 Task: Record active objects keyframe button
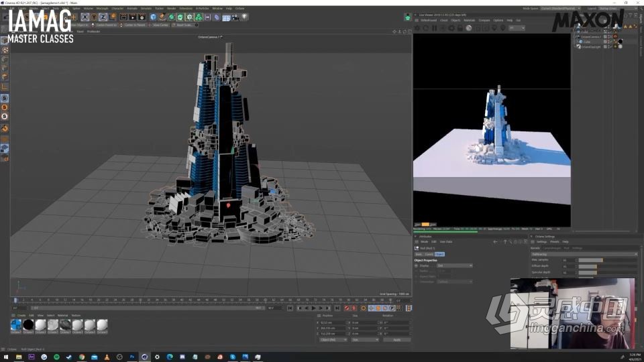pyautogui.click(x=347, y=308)
